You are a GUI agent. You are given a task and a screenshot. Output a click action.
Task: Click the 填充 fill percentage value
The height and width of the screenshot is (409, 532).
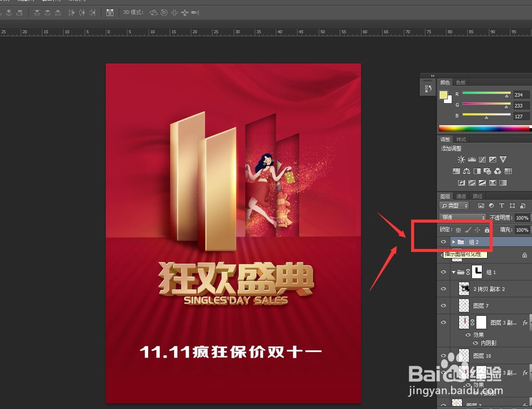point(522,230)
